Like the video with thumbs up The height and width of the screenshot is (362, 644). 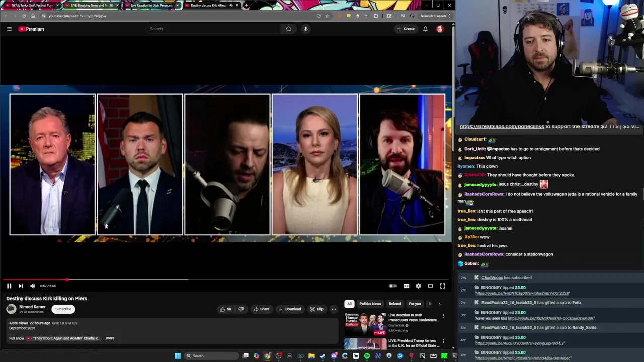click(x=225, y=309)
